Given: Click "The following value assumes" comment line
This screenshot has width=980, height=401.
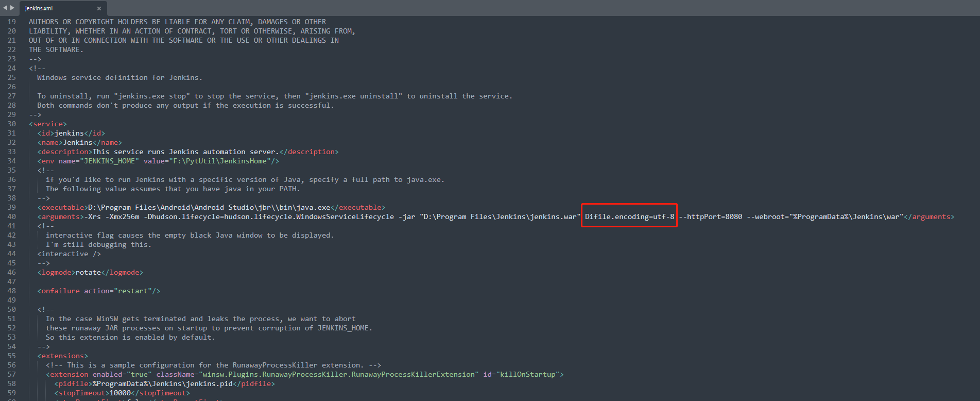Looking at the screenshot, I should tap(173, 189).
